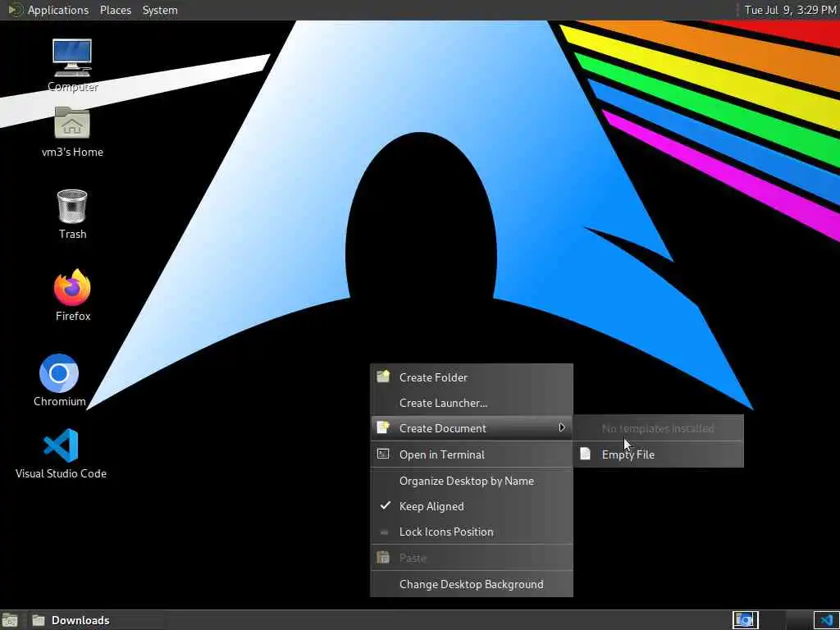Click the folder icon beside Create Folder

(383, 376)
